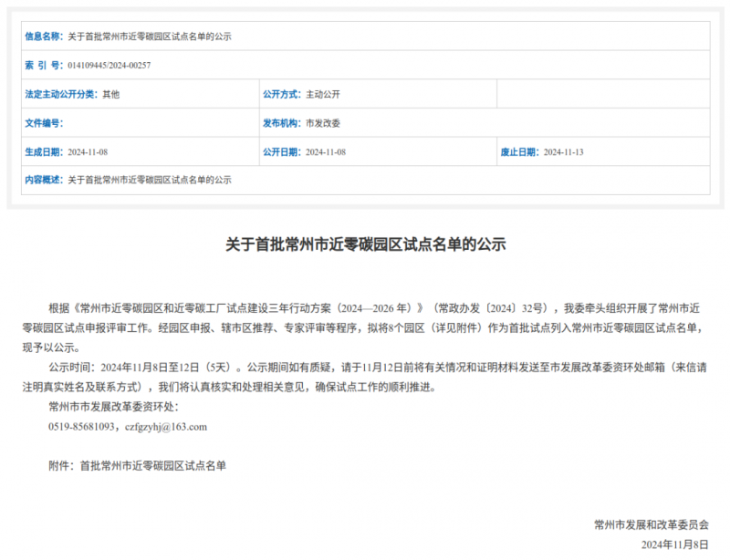
Task: Click the 信息名称 label
Action: [44, 36]
